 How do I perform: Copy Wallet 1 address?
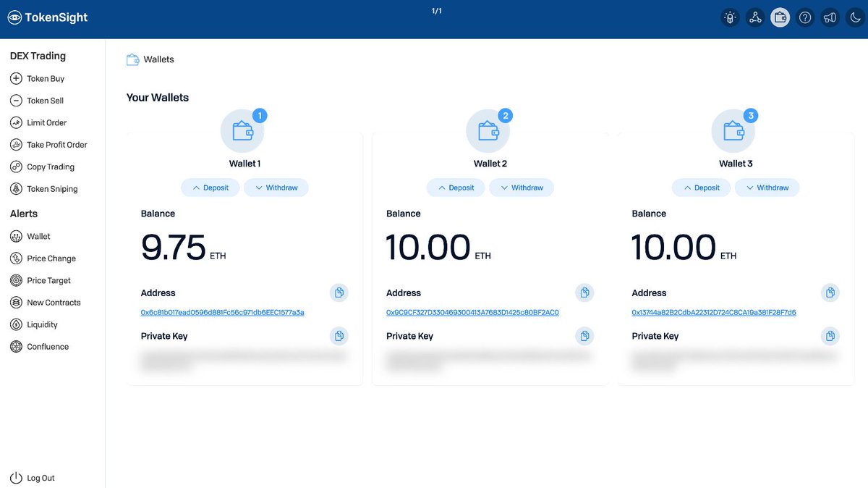(x=339, y=293)
